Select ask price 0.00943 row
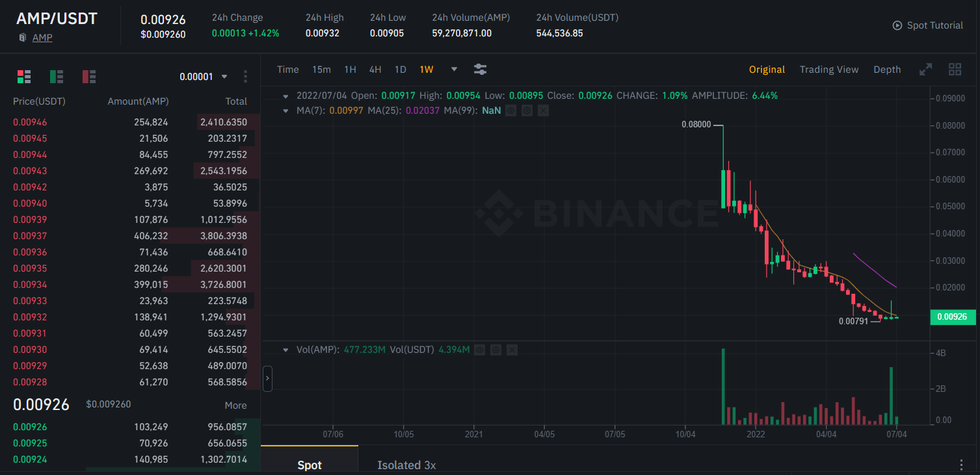Image resolution: width=980 pixels, height=475 pixels. pyautogui.click(x=130, y=171)
